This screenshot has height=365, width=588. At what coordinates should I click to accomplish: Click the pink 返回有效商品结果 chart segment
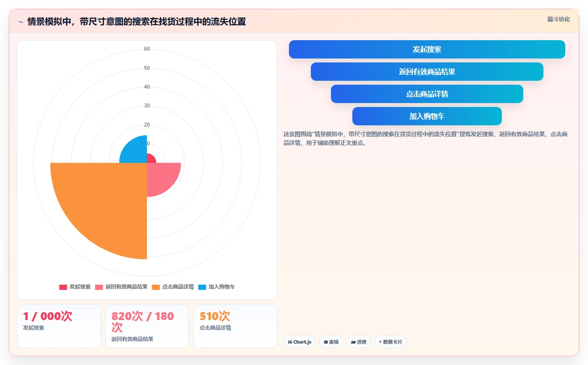pos(160,177)
